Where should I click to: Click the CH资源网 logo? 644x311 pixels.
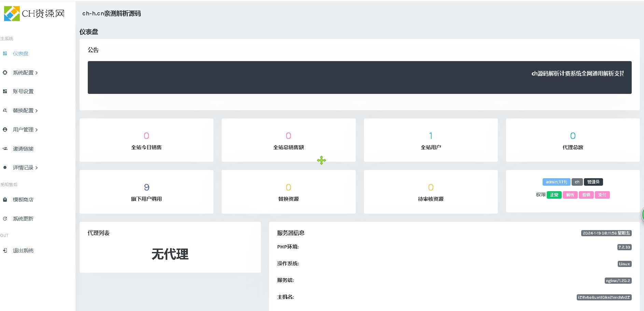coord(34,14)
